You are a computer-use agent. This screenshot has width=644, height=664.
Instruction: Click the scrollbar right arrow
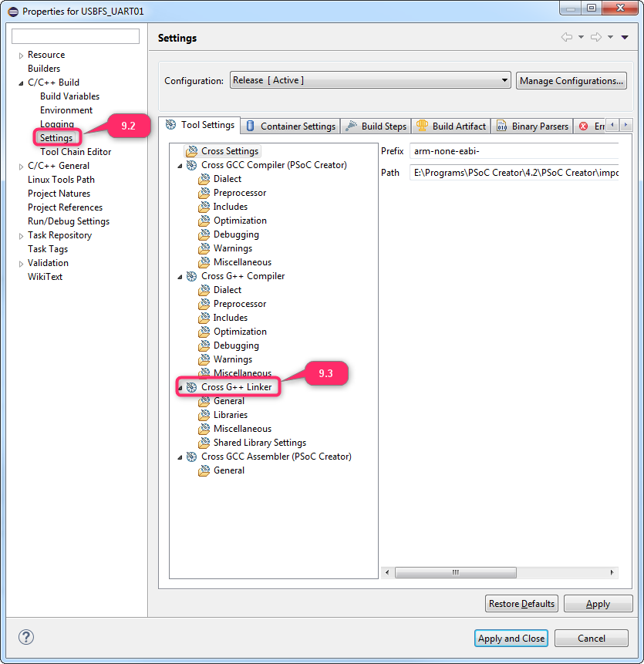point(612,572)
